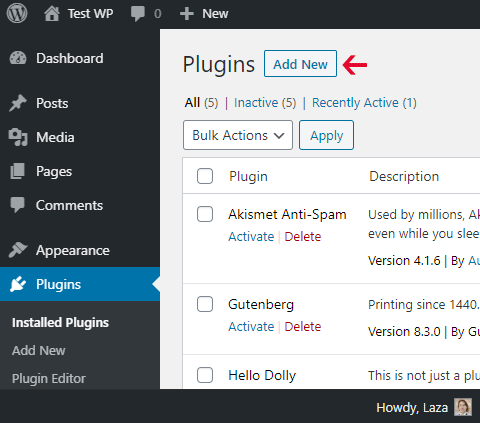Click the Comments bubble icon in sidebar

pyautogui.click(x=18, y=205)
